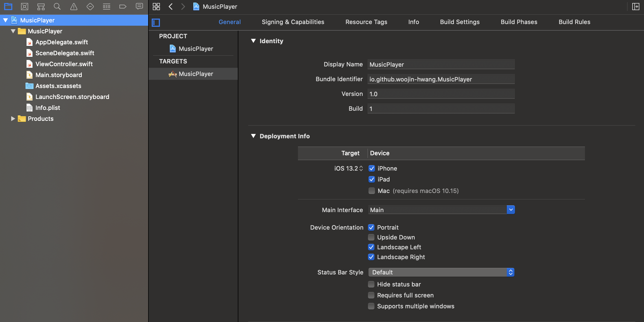
Task: Open the Main Interface dropdown
Action: point(511,210)
